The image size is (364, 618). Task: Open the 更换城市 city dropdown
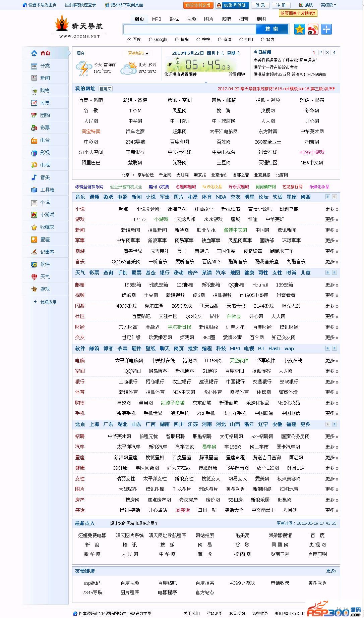pyautogui.click(x=138, y=53)
